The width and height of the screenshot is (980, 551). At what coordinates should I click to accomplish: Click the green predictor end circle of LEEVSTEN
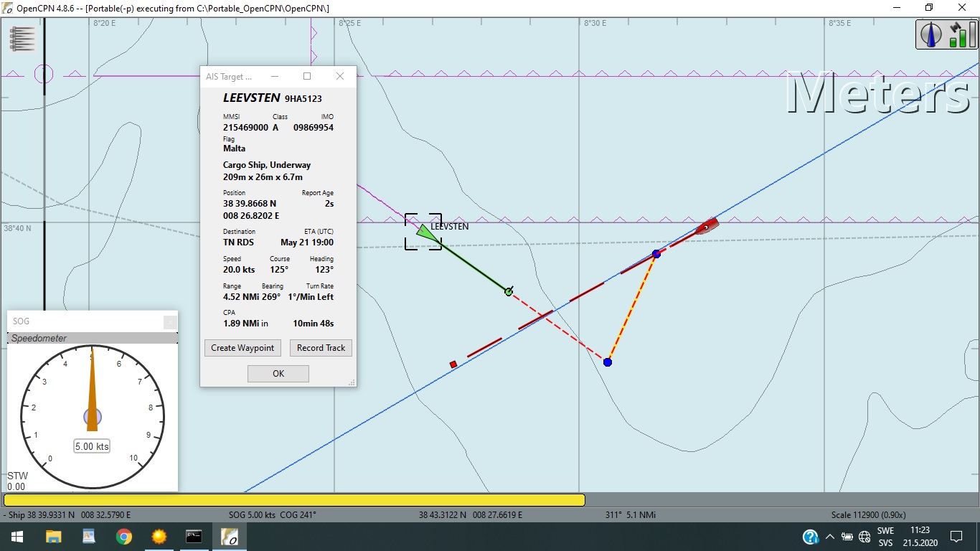tap(509, 291)
